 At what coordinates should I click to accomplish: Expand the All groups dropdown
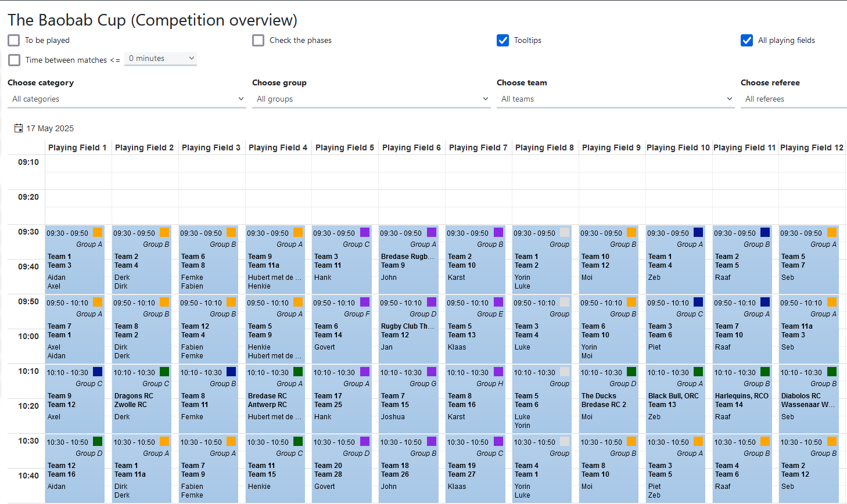(371, 99)
